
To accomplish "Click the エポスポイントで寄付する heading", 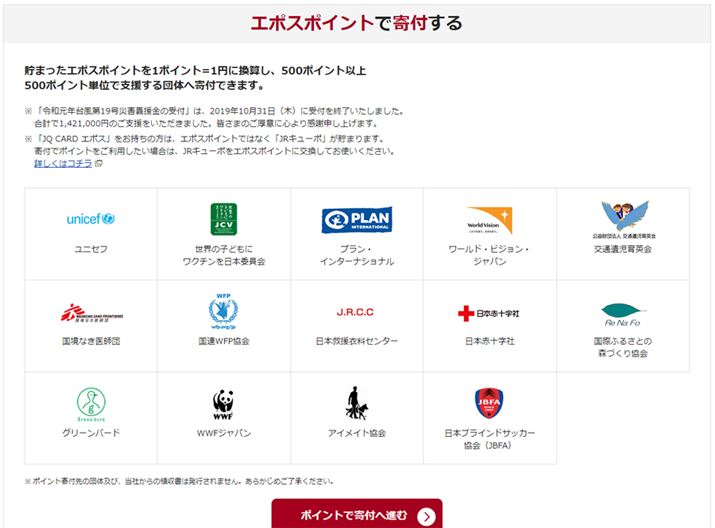I will [357, 23].
